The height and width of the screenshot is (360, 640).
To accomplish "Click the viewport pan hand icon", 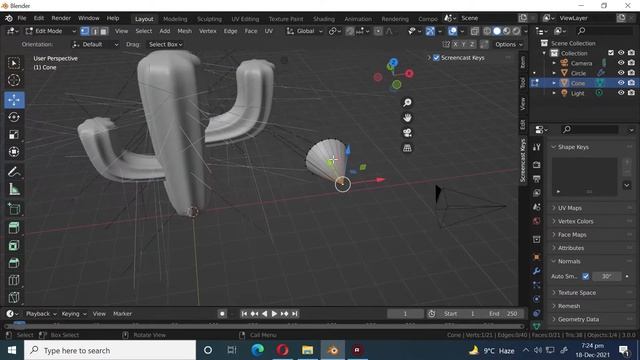I will [x=407, y=118].
